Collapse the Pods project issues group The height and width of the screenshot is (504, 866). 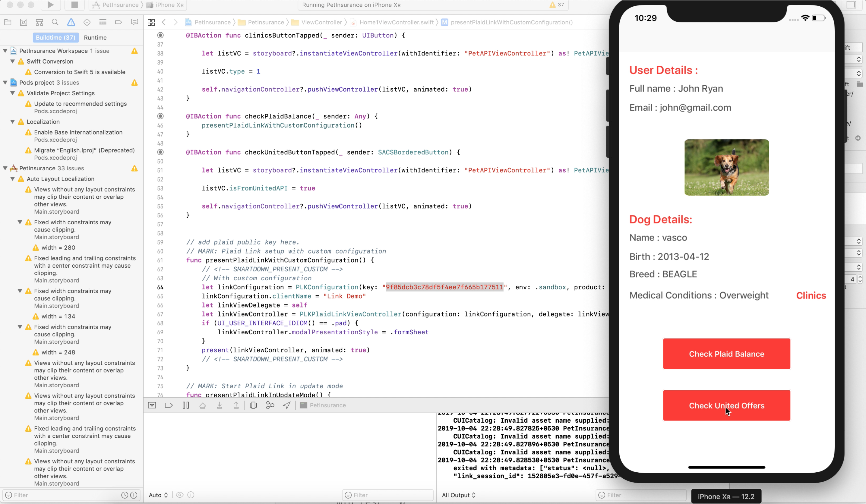5,83
